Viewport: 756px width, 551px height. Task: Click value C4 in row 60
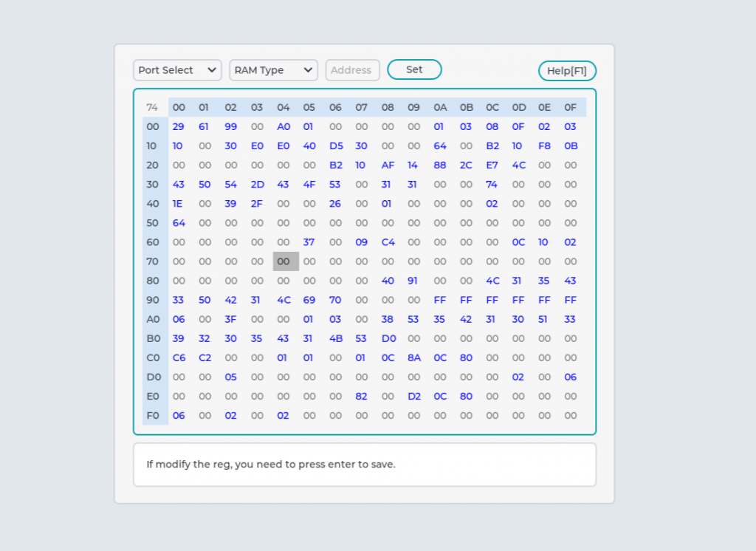point(388,242)
